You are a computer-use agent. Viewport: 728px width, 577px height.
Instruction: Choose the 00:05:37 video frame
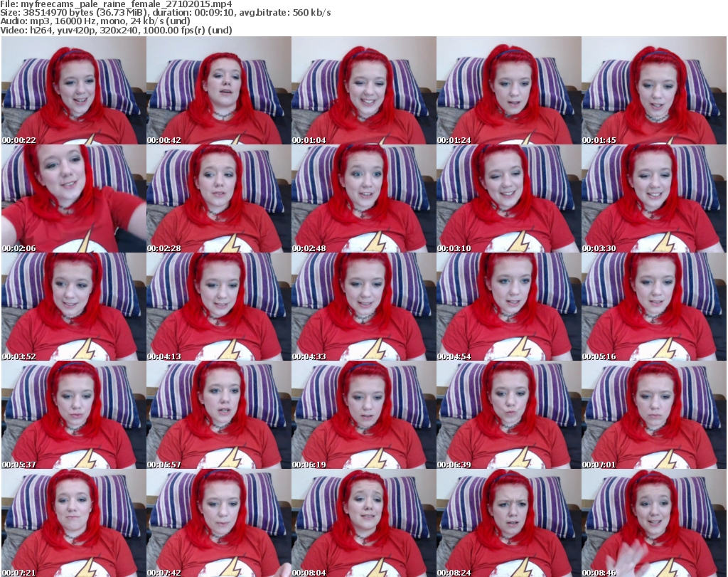click(x=74, y=415)
